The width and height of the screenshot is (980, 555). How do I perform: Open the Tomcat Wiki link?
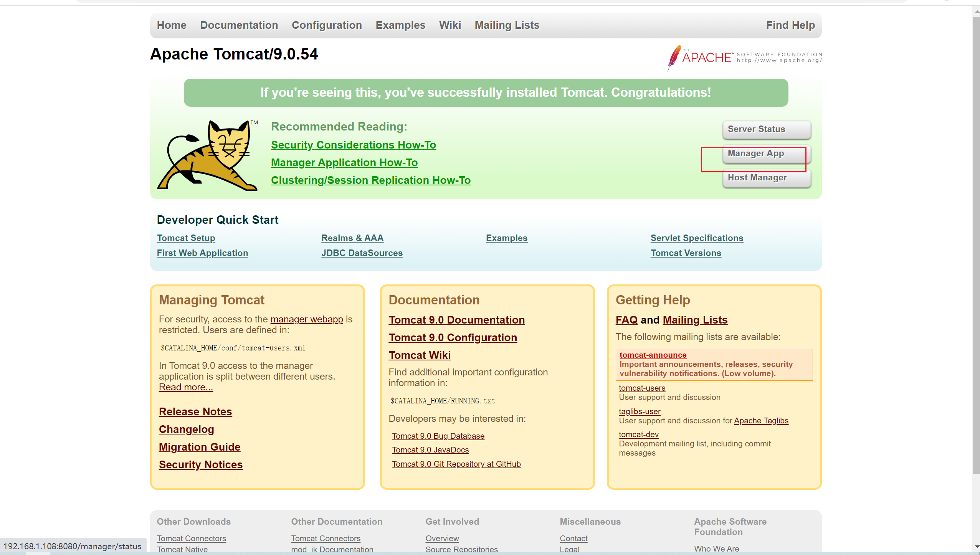click(419, 355)
